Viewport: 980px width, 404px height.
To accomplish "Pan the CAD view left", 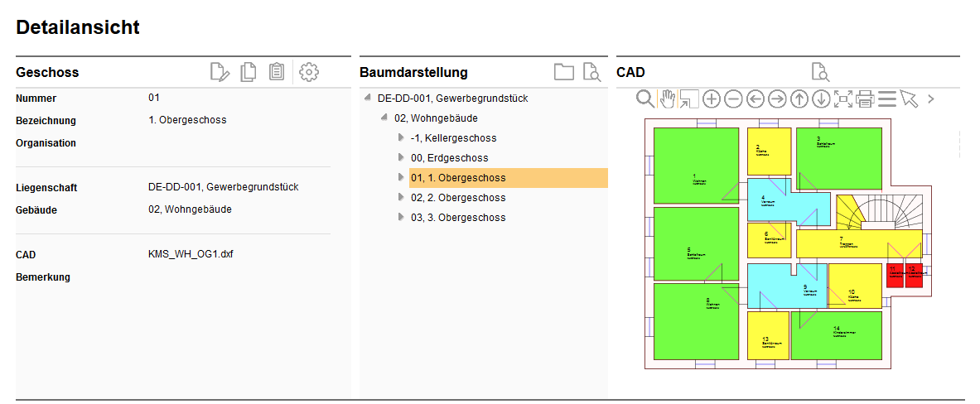I will coord(756,99).
